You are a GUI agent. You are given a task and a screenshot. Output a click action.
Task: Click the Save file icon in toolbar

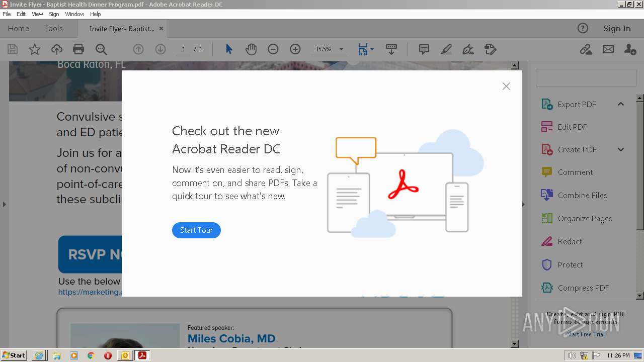13,49
